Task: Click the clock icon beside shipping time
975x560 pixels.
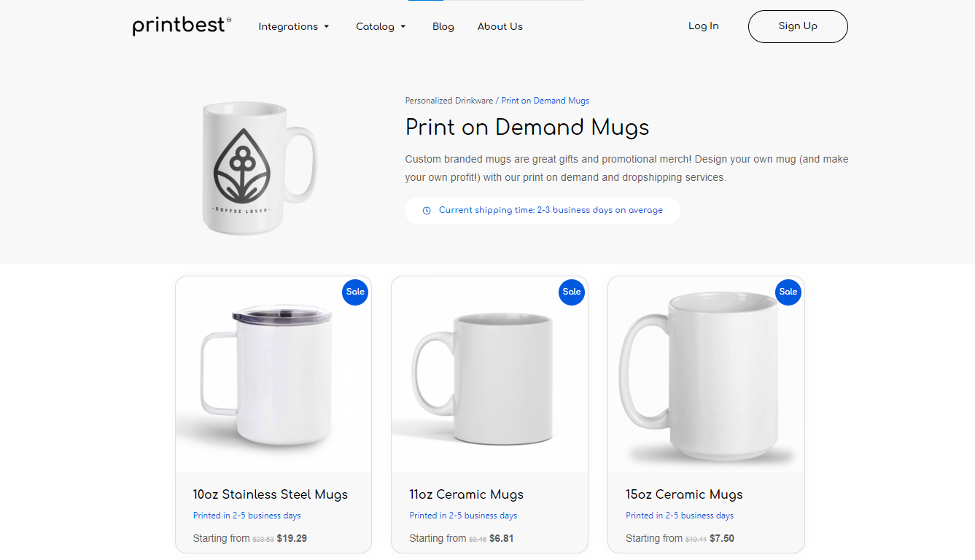Action: [427, 211]
